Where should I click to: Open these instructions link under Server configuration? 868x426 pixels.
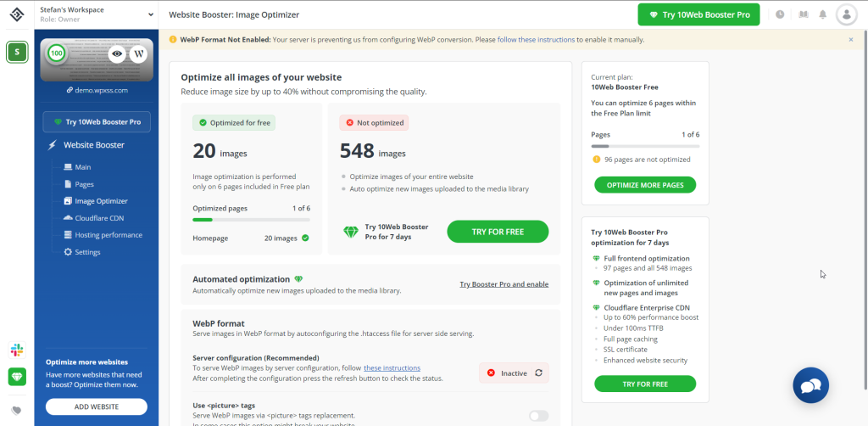(392, 367)
